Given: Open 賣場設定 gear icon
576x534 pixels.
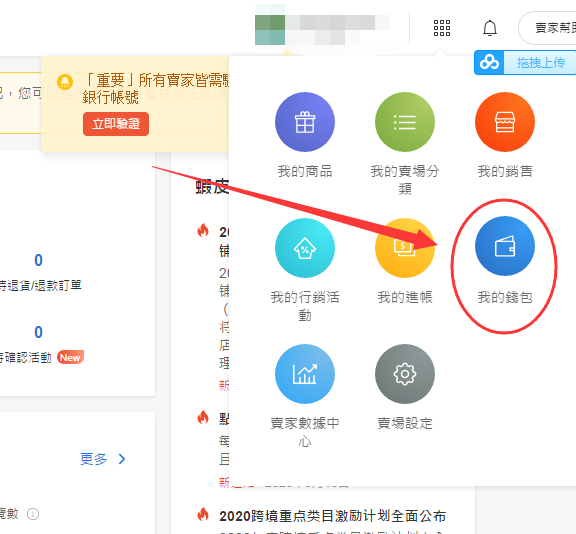Looking at the screenshot, I should point(405,374).
